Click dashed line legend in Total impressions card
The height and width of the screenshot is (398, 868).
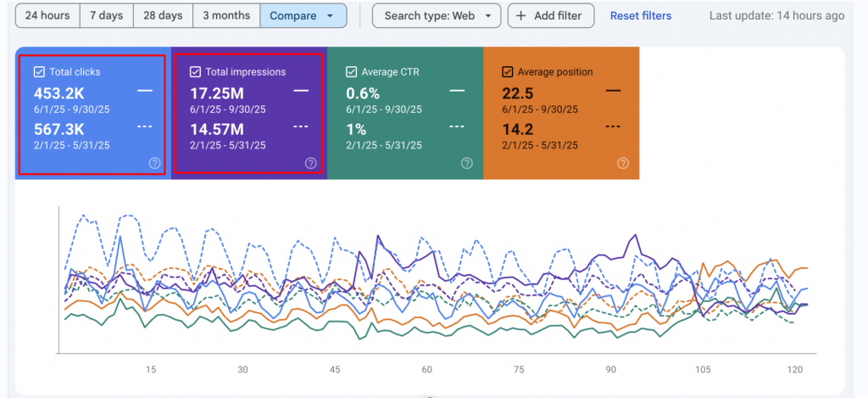[x=301, y=126]
